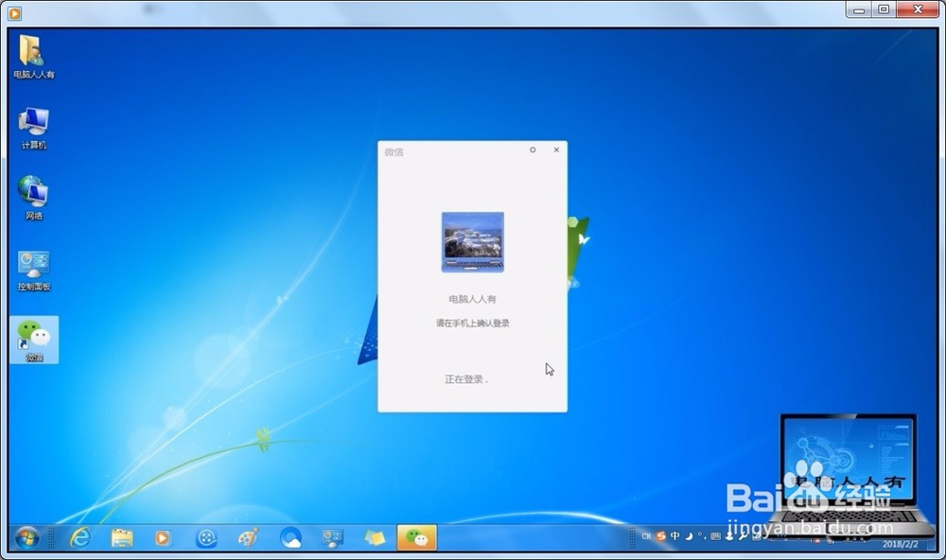Click the 正在登录 status text
946x560 pixels.
click(x=465, y=379)
